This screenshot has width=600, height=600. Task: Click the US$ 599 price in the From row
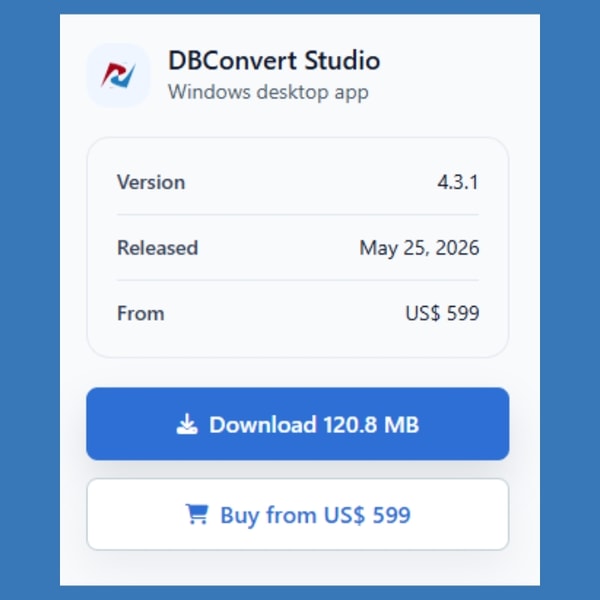[x=442, y=313]
